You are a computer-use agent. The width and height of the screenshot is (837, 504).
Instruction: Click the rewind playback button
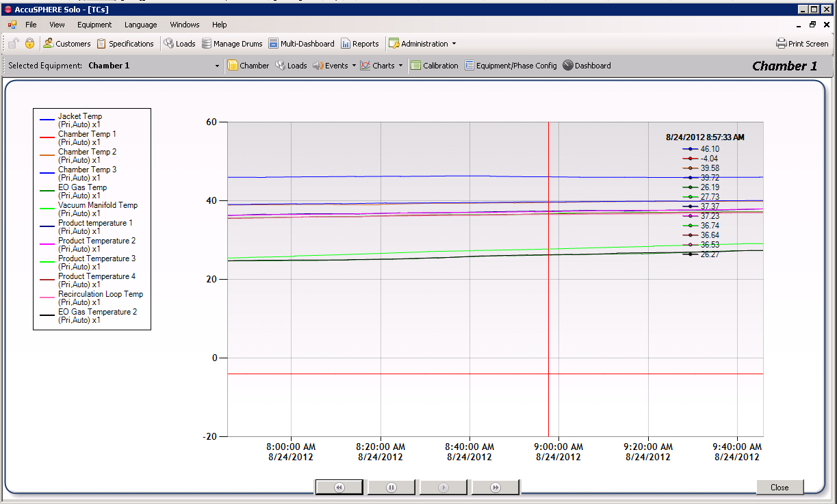point(339,488)
